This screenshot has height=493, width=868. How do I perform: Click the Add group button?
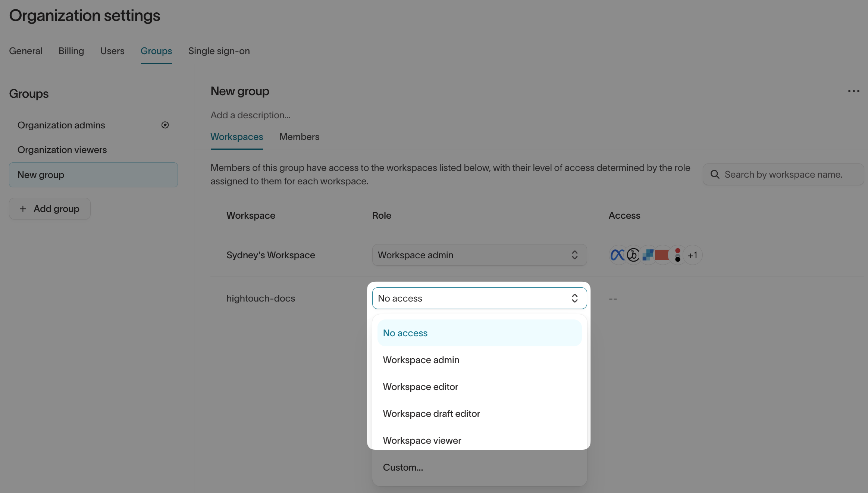tap(50, 209)
